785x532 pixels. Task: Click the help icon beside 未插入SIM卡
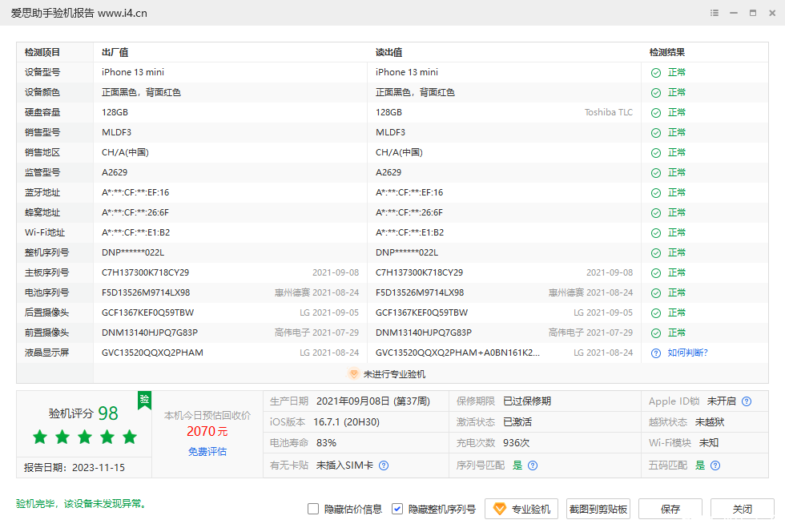pos(384,465)
